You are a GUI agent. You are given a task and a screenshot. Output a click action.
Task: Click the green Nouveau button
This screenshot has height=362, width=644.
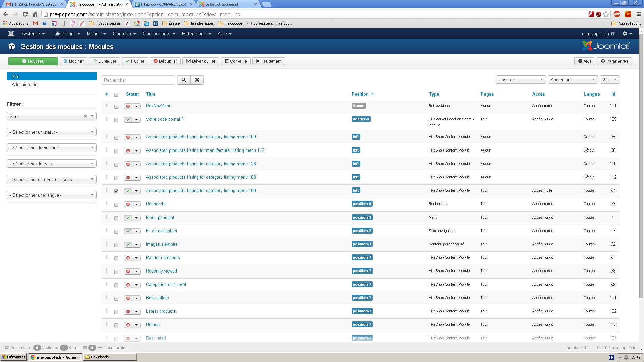coord(33,61)
